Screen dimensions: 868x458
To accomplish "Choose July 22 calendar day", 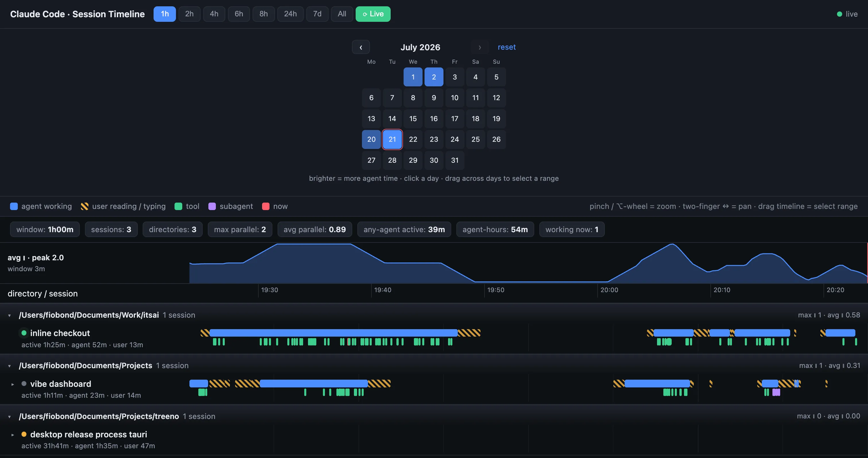I will click(x=413, y=139).
